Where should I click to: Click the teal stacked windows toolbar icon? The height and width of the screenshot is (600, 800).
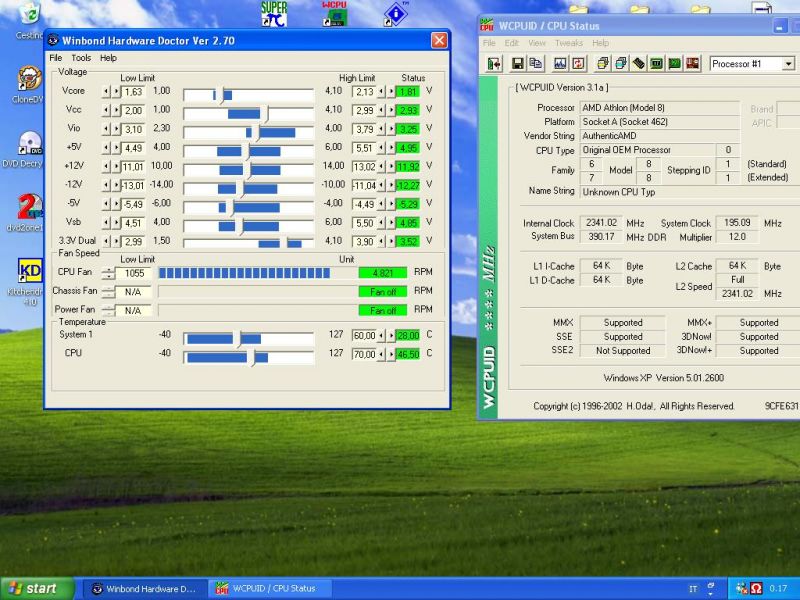(620, 64)
